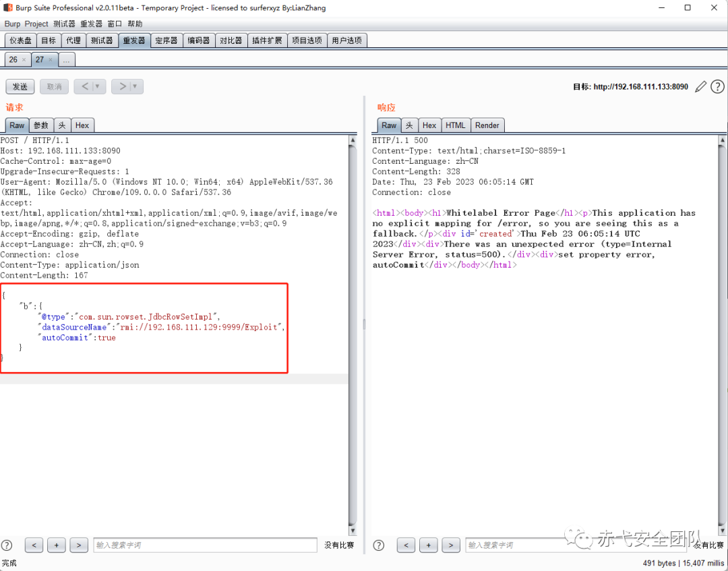Image resolution: width=728 pixels, height=571 pixels.
Task: Open the Burp menu
Action: click(x=13, y=24)
